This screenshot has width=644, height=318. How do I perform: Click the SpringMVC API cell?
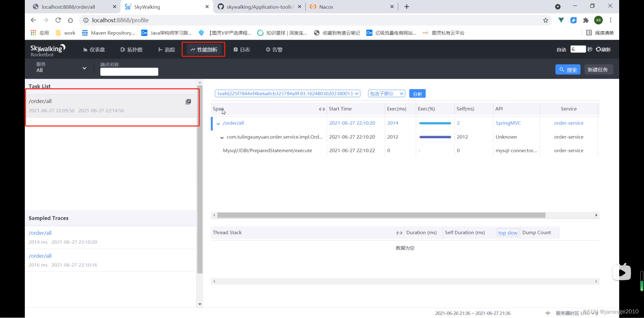click(x=508, y=123)
